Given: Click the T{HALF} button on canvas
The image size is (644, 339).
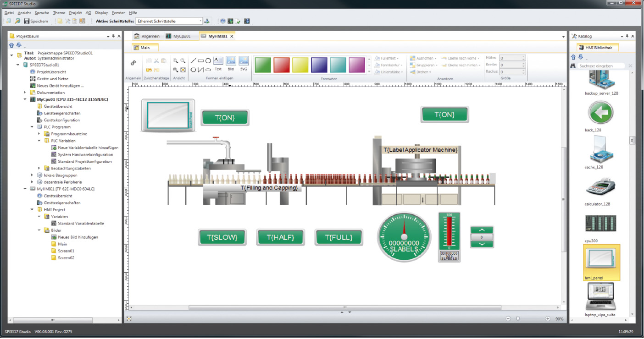Looking at the screenshot, I should [x=280, y=237].
